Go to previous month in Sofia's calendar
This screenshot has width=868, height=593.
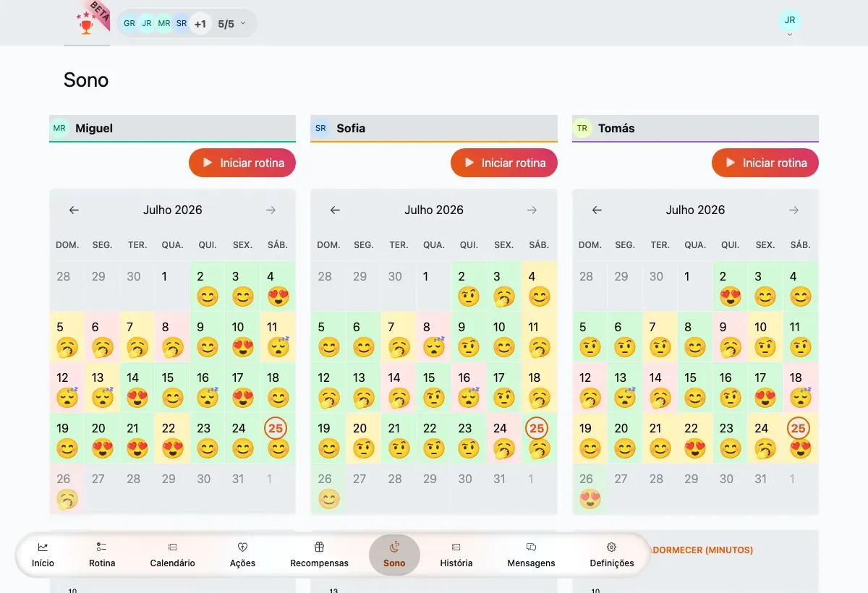pyautogui.click(x=335, y=210)
